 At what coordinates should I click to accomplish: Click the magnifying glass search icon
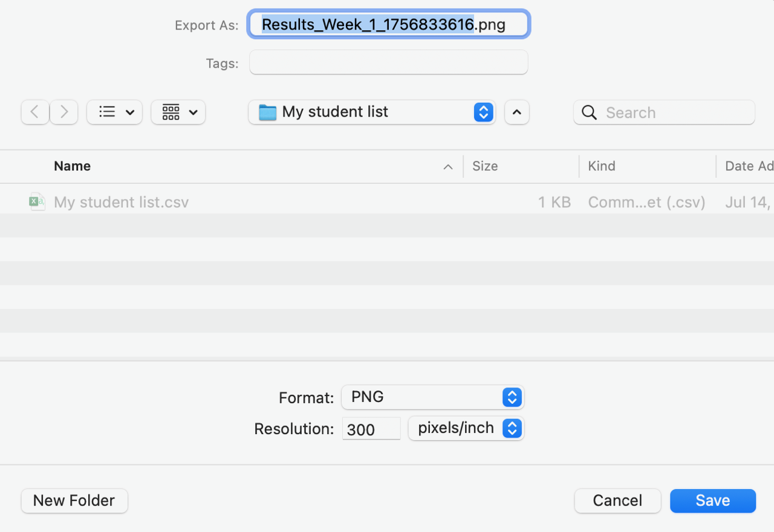588,112
